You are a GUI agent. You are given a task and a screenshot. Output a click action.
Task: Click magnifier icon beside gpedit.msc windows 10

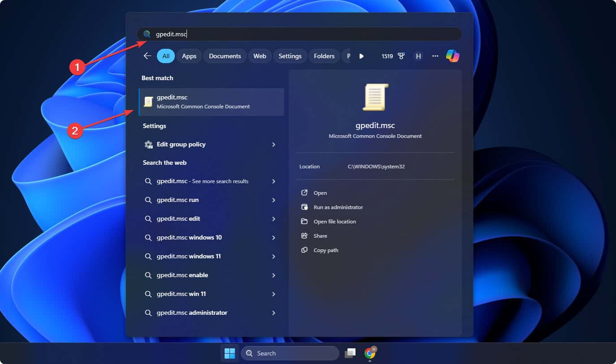click(x=148, y=237)
